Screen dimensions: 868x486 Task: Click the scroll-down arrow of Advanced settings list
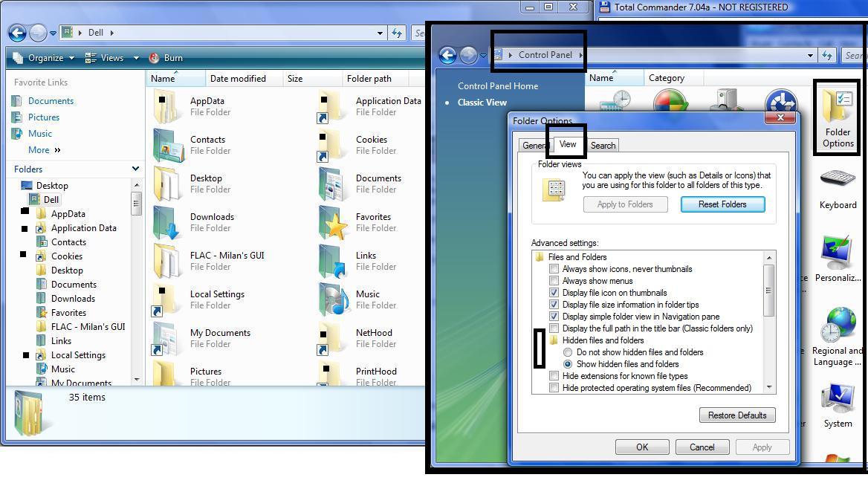(x=768, y=387)
